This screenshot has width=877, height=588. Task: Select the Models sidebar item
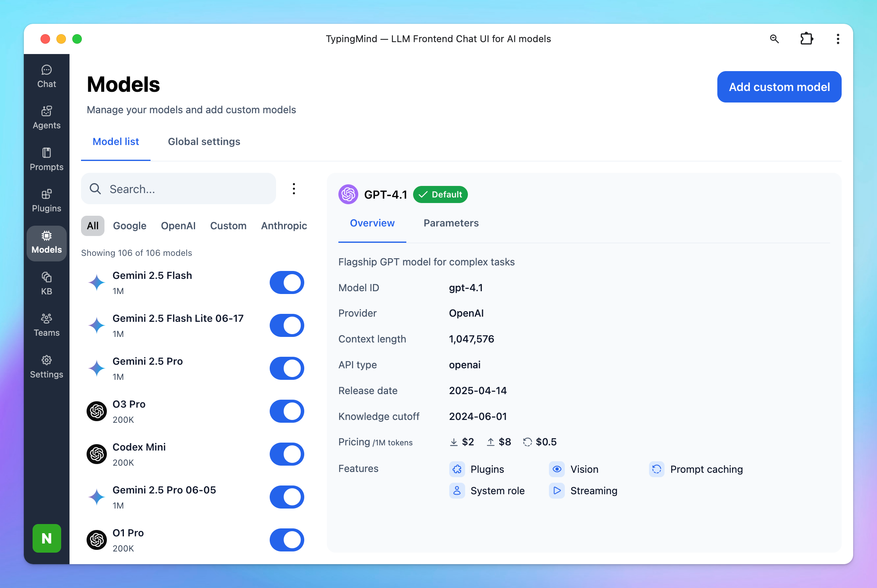point(46,243)
